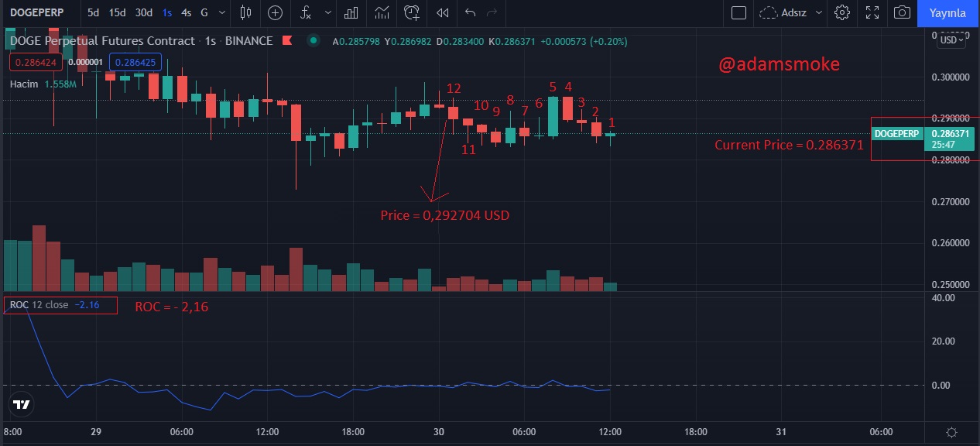Screen dimensions: 980x446
Task: Enter fullscreen mode
Action: (872, 12)
